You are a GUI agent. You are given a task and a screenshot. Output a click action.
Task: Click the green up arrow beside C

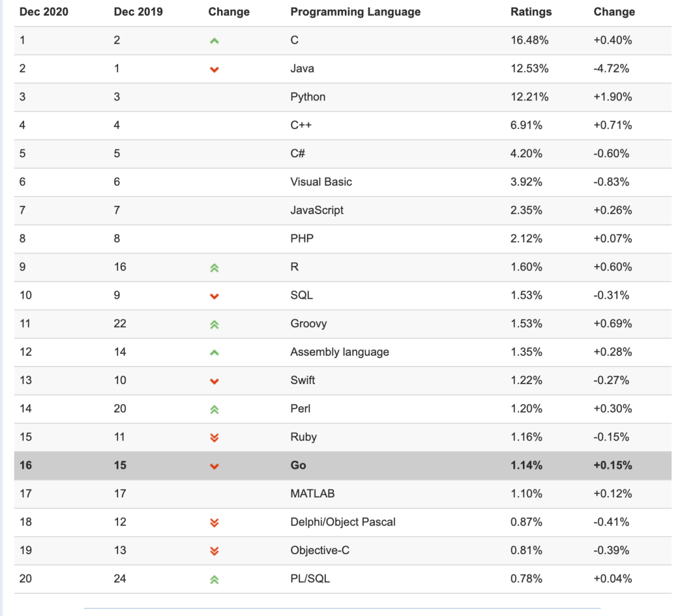(214, 41)
